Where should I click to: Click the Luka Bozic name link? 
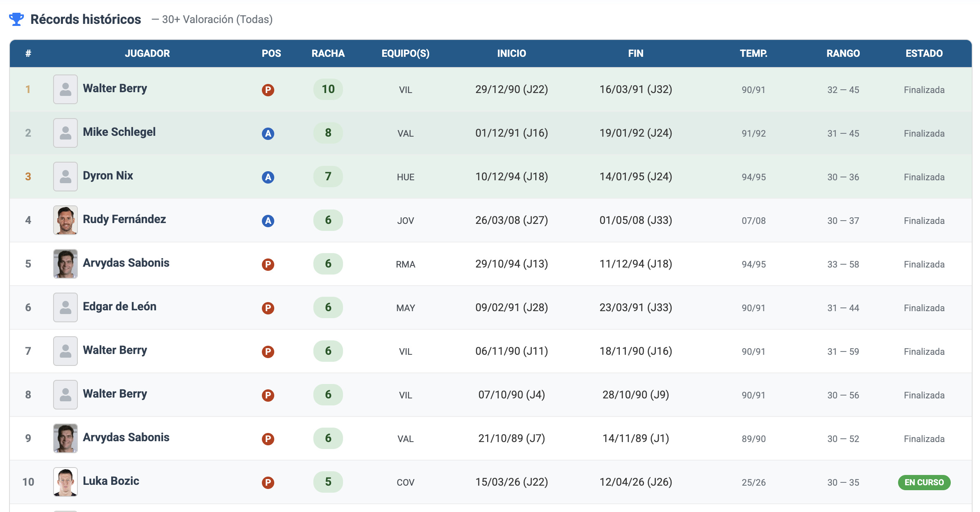111,481
